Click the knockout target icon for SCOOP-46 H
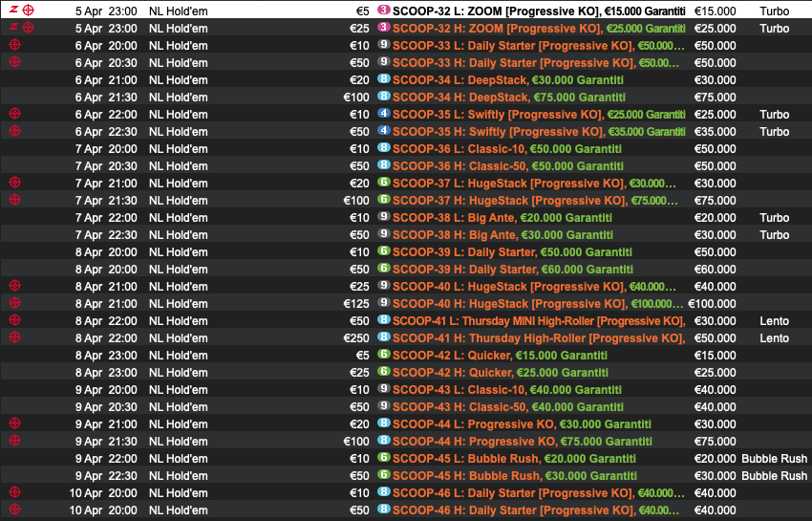The image size is (812, 521). tap(14, 510)
